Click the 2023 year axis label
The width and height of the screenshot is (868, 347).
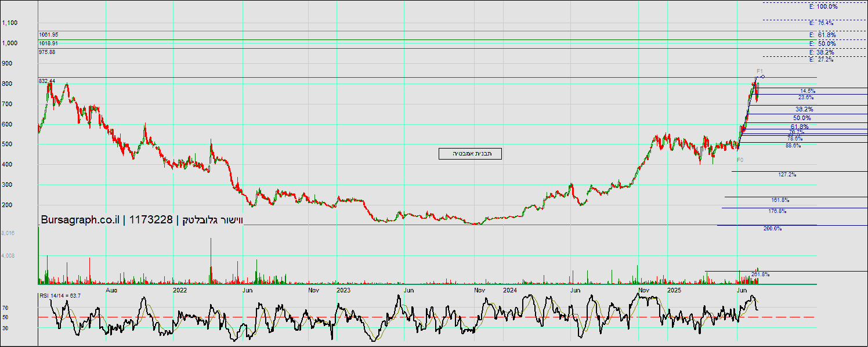pos(343,289)
